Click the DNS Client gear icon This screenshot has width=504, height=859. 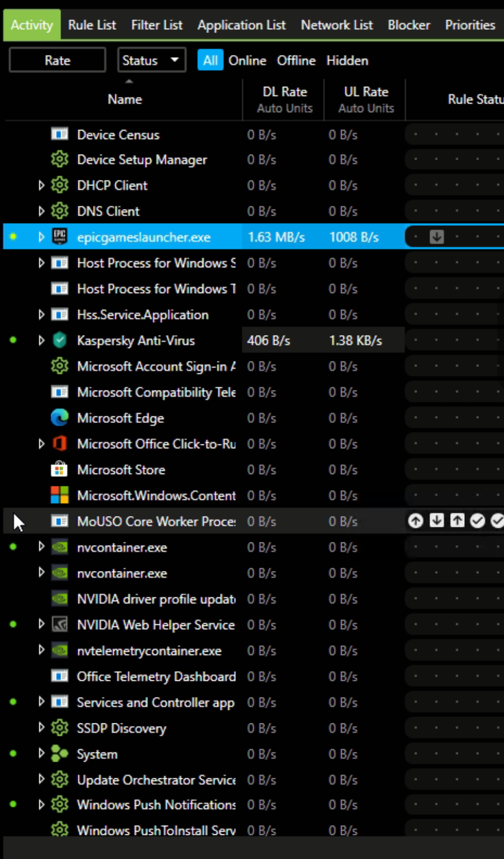coord(59,211)
